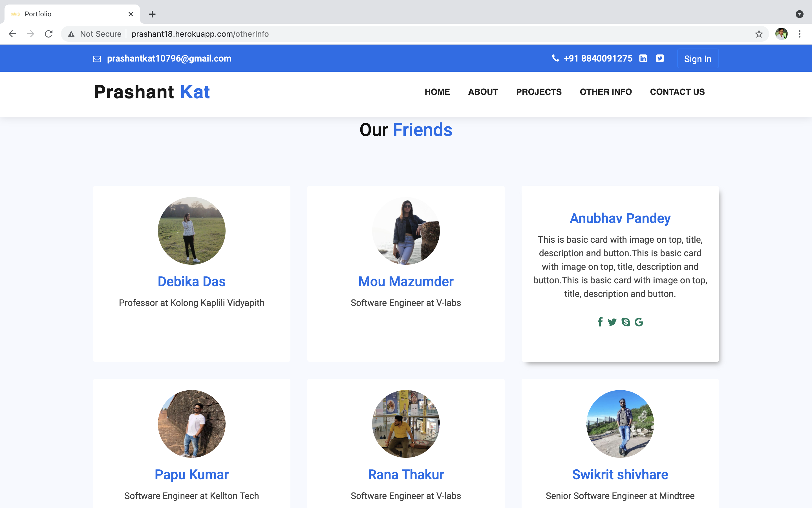
Task: Click Swikrit shivhare's profile photo
Action: (620, 424)
